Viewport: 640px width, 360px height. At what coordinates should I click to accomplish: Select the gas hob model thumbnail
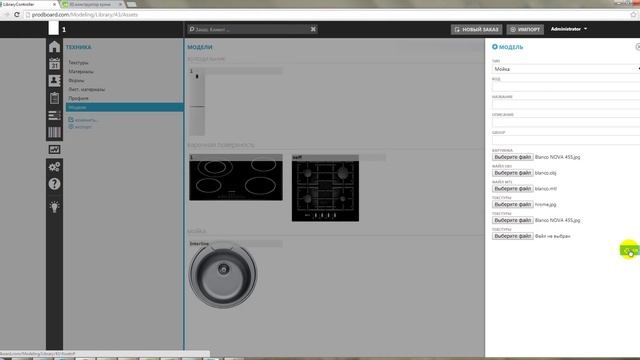[325, 189]
